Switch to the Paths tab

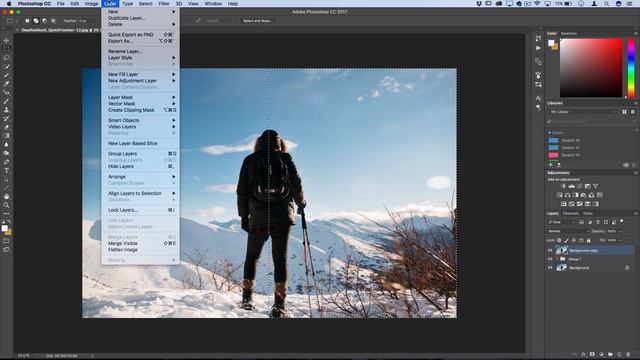tap(588, 213)
